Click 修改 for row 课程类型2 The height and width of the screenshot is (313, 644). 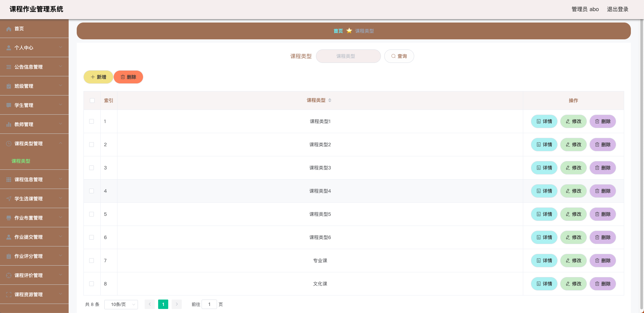(x=573, y=145)
